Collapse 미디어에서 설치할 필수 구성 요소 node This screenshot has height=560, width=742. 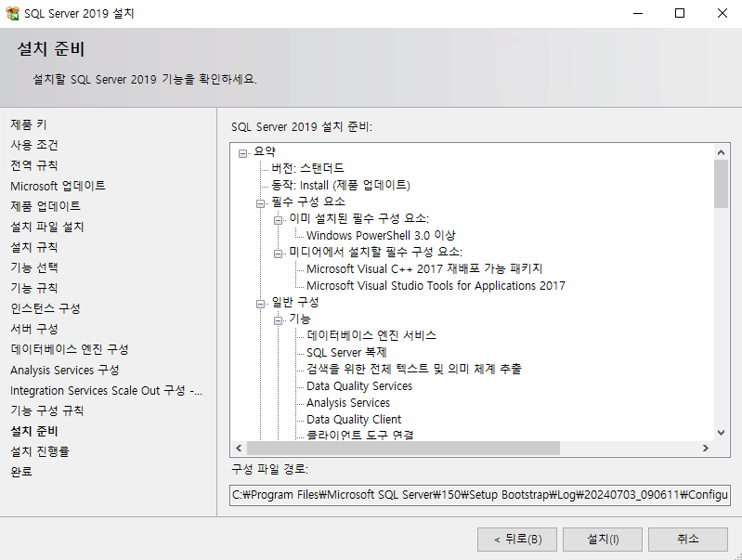278,254
